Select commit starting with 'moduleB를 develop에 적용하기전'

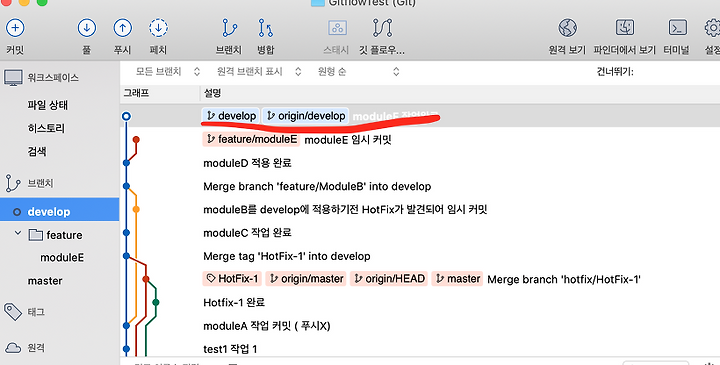tap(345, 210)
